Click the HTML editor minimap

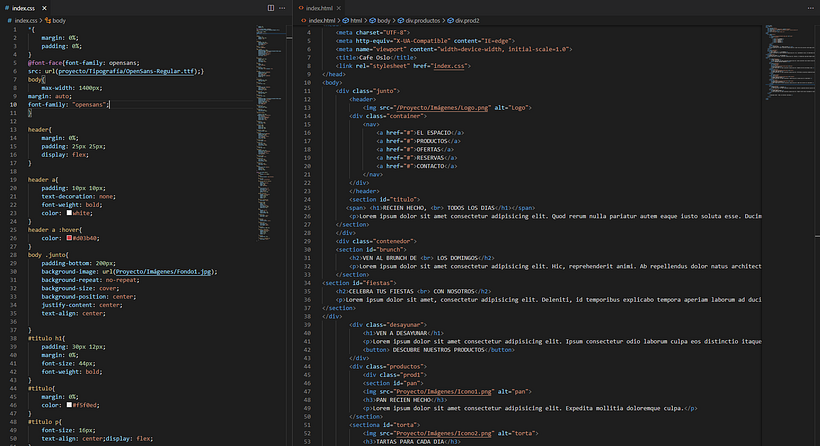(x=790, y=63)
